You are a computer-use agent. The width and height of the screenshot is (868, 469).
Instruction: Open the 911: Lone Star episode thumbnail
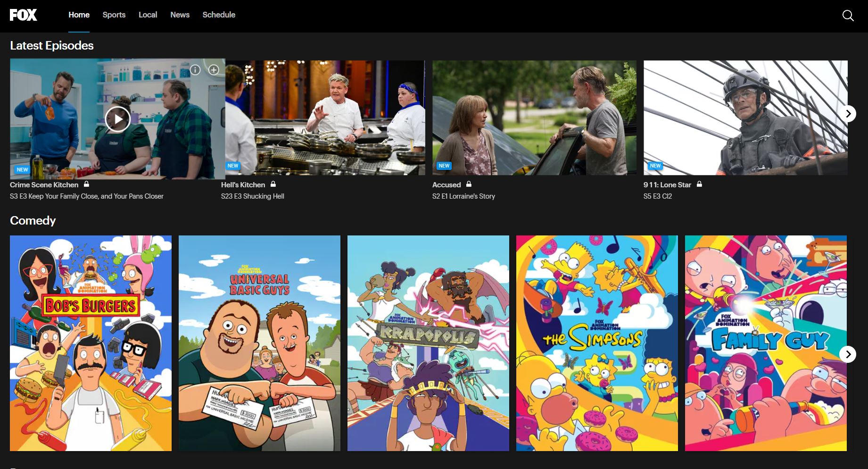[x=745, y=117]
